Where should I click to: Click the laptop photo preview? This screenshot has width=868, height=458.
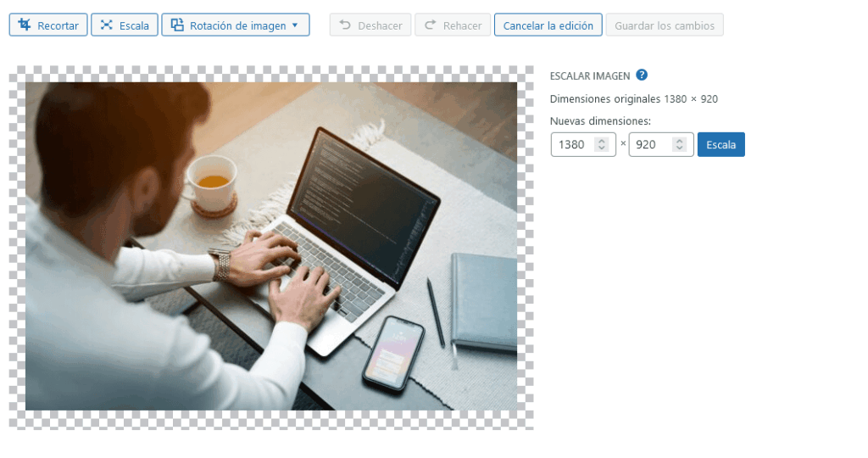[x=271, y=247]
